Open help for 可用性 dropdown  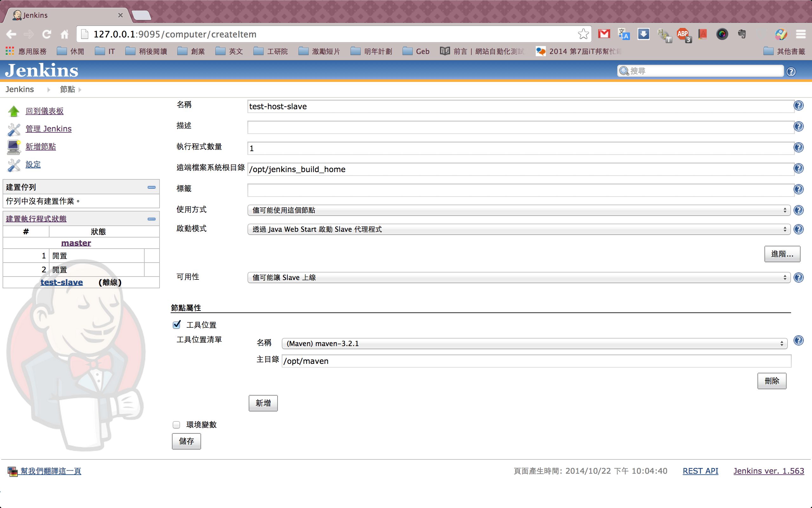[799, 277]
